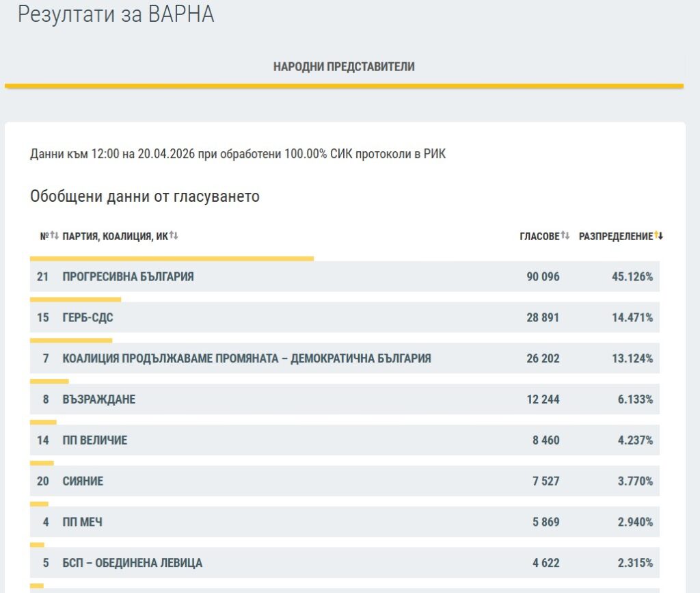
Task: Click the КОАЛИЦИЯ ПРОДЪЛЖАВАМЕ ПРОМЯНАТА – ДЕМОКРАТИЧНА БЪЛГАРИЯ row
Action: tap(246, 358)
